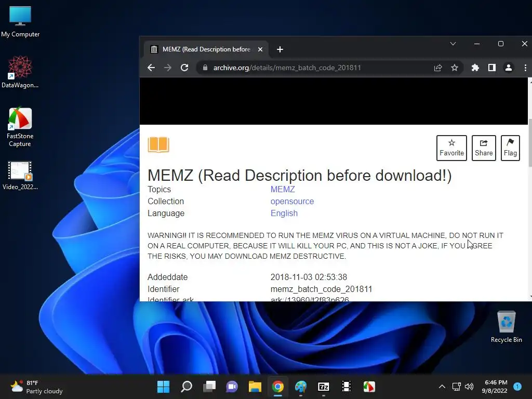Open 7-Zip from taskbar
Screen dimensions: 532x399
pos(324,387)
